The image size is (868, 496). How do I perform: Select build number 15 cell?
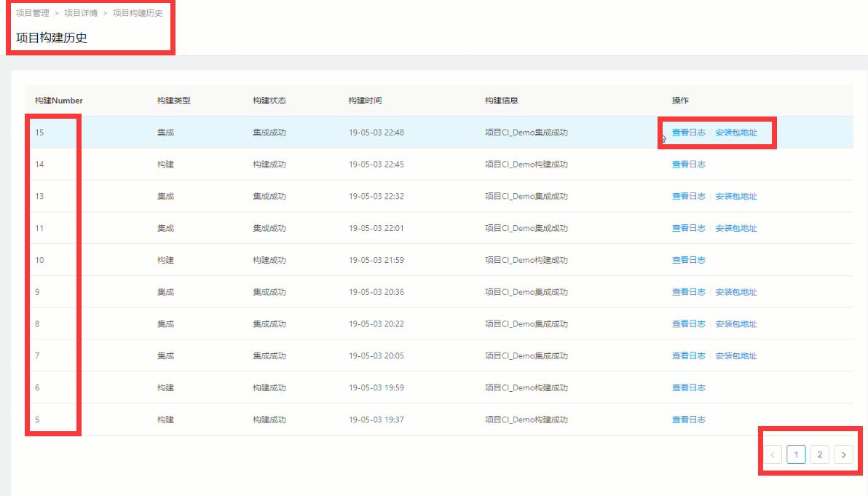tap(39, 133)
